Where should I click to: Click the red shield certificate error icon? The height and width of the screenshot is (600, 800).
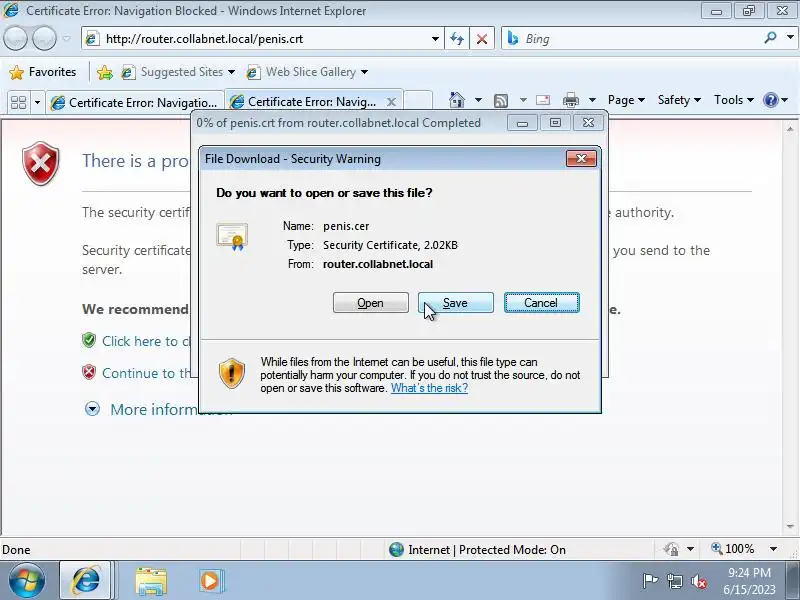click(x=41, y=163)
